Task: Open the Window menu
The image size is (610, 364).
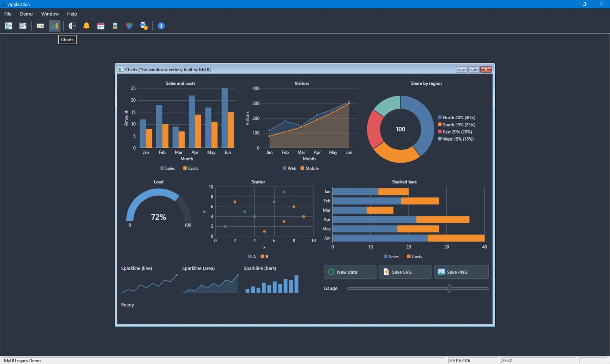Action: (50, 14)
